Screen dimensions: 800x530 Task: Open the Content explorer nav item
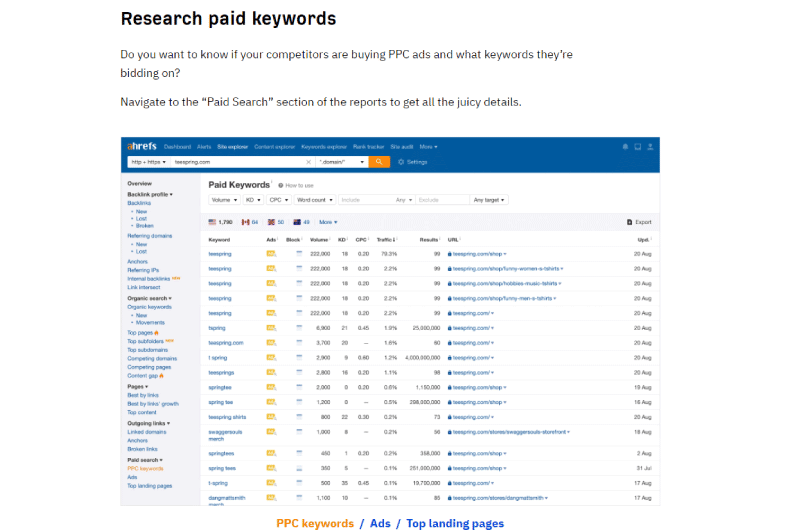pos(274,147)
